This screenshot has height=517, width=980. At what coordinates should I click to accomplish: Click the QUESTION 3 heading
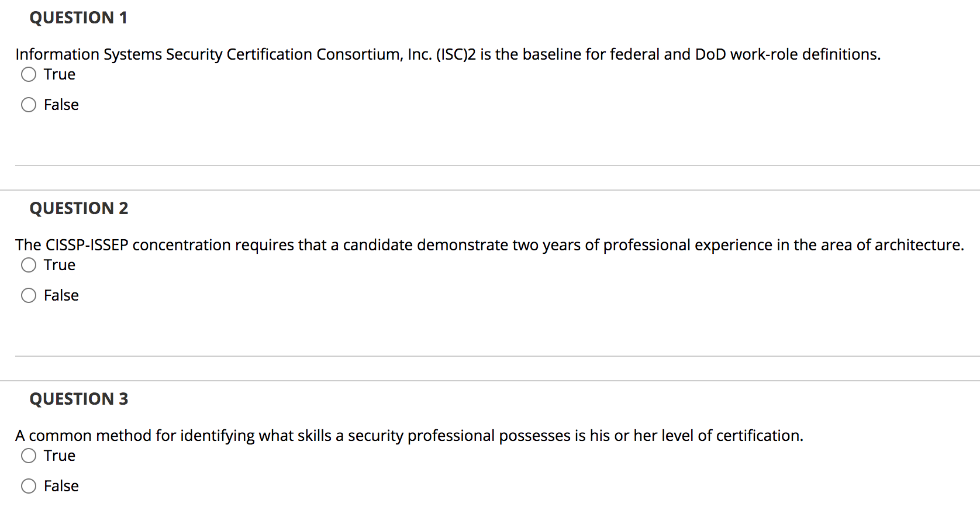point(78,399)
